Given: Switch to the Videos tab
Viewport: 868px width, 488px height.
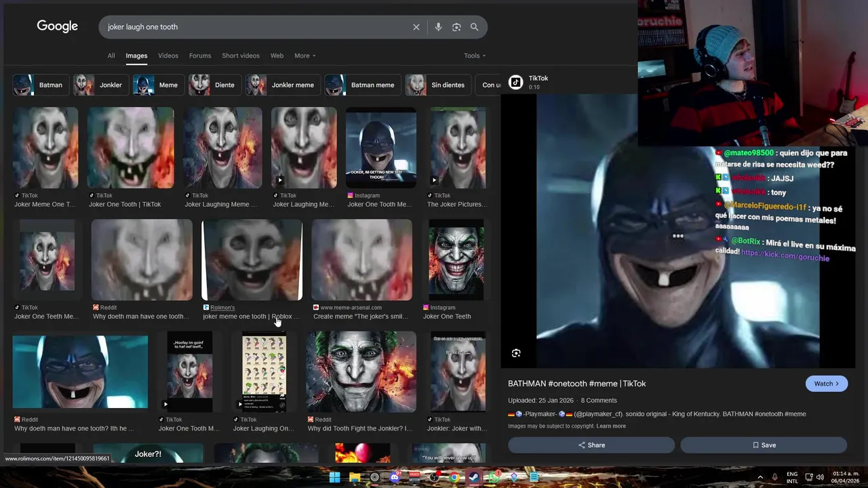Looking at the screenshot, I should pos(168,56).
